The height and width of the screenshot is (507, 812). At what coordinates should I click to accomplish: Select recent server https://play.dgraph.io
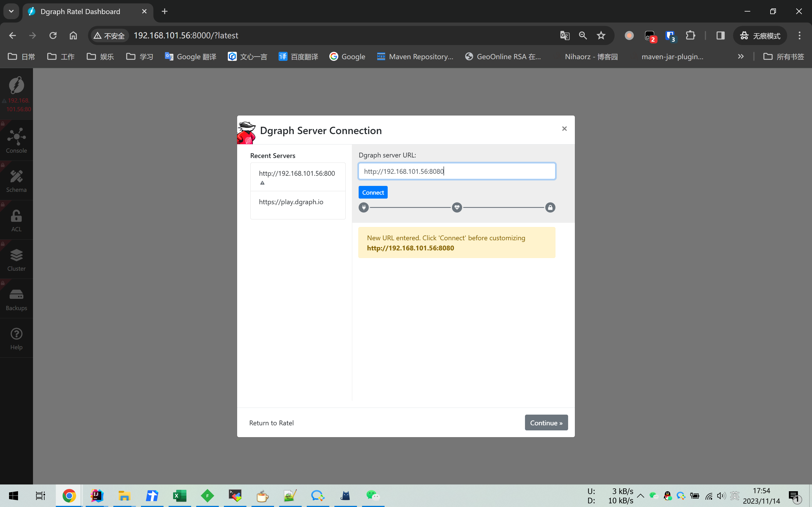tap(291, 202)
